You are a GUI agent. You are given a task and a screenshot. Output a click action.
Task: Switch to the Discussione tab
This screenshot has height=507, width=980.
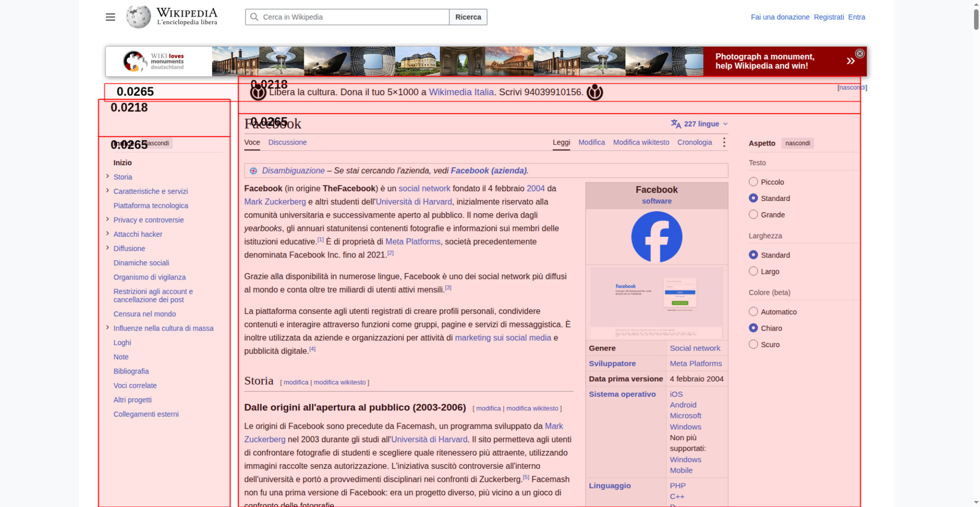287,142
